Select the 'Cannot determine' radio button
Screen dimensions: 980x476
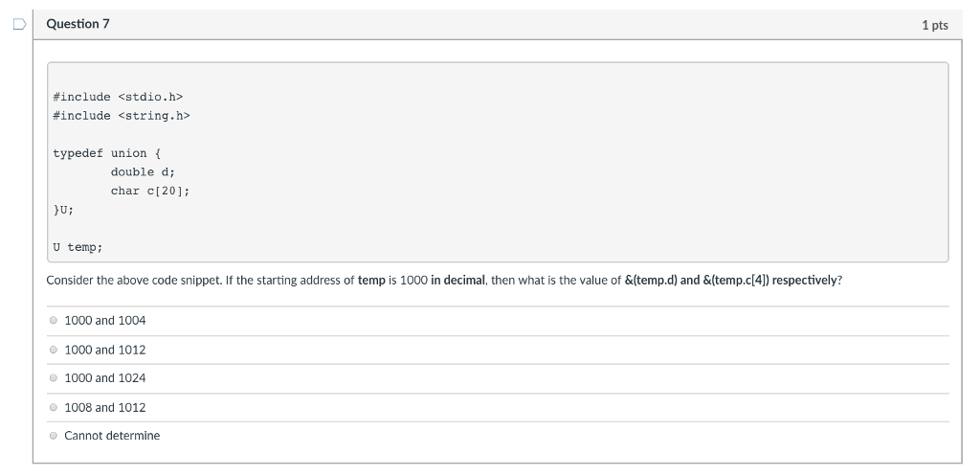coord(54,436)
